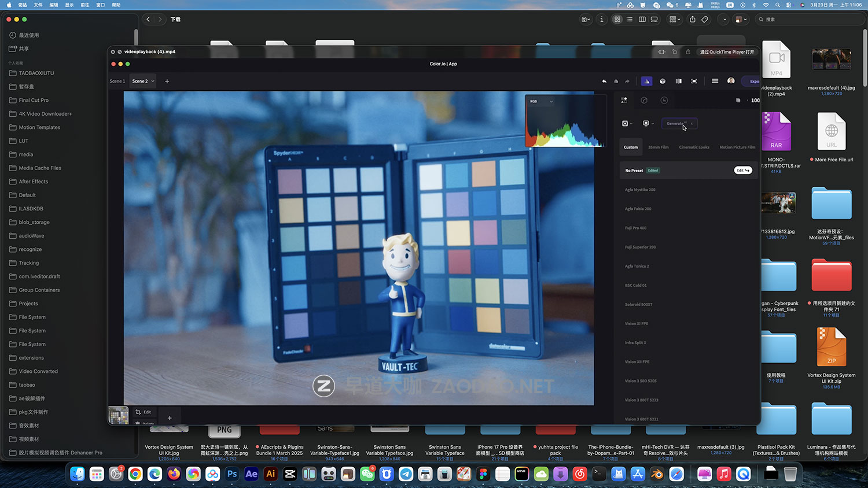This screenshot has width=868, height=488.
Task: Switch to the fx effects panel icon
Action: 664,100
